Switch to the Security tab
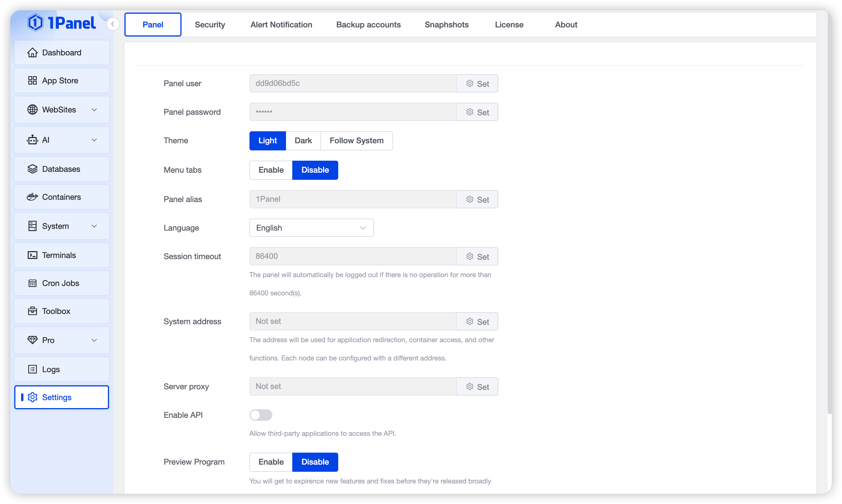842x504 pixels. tap(210, 25)
